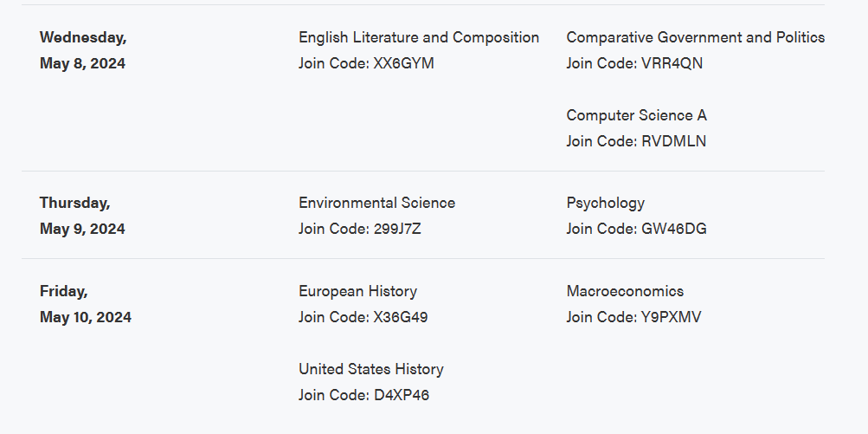Select join code RVDMLN

[673, 141]
